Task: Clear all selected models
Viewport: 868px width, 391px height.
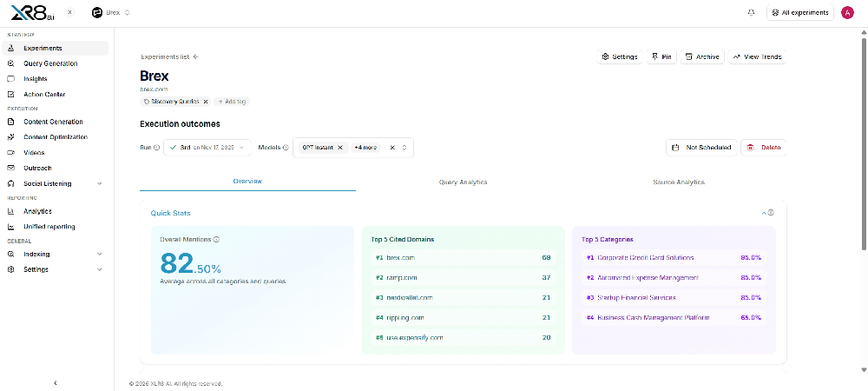Action: (x=392, y=148)
